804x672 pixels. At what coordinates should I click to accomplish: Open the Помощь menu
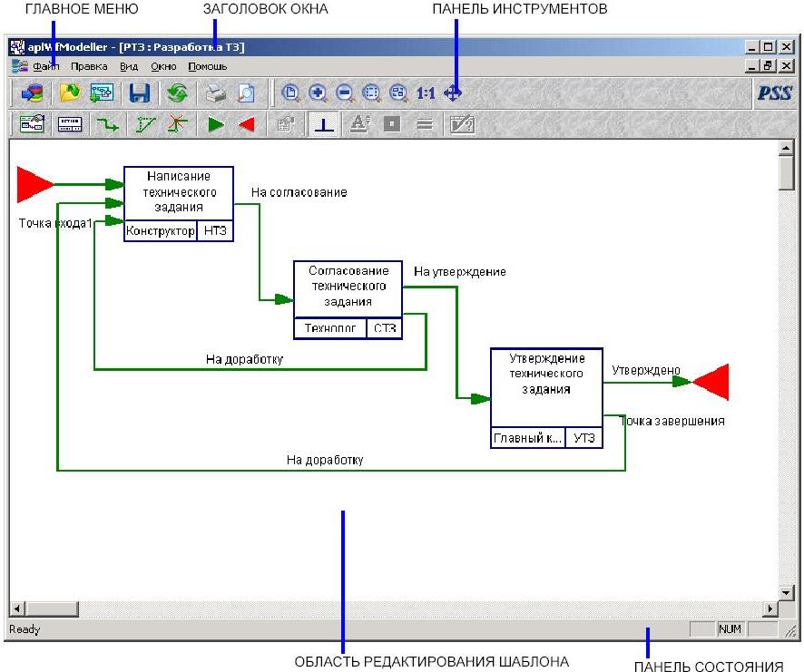(207, 66)
